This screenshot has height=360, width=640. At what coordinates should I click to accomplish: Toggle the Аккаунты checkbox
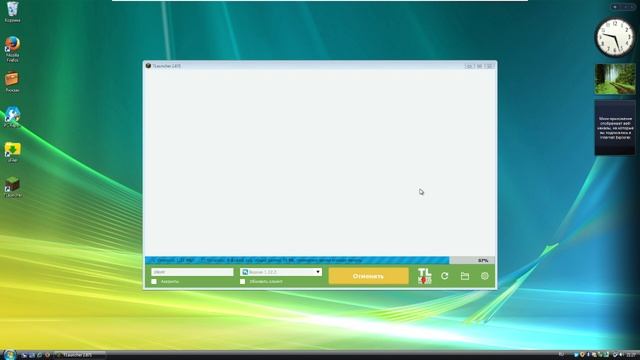(x=154, y=282)
